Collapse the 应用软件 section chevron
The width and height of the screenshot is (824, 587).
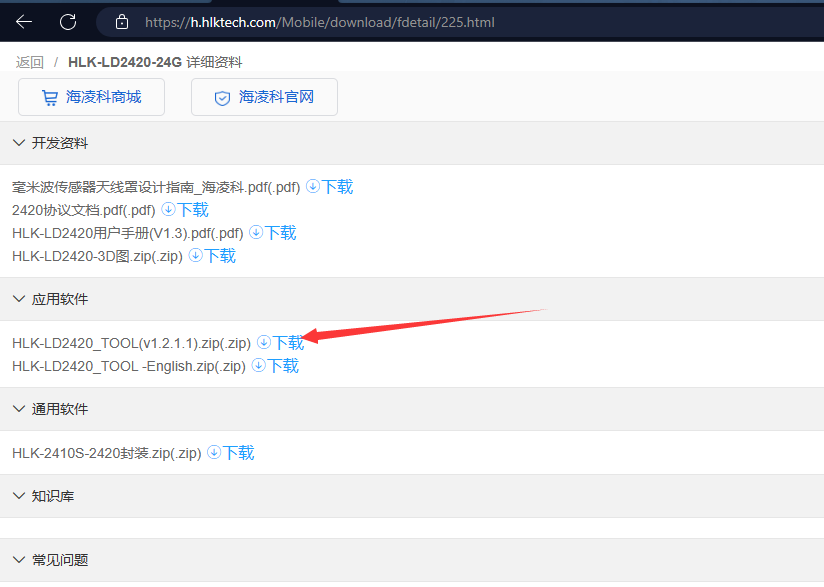pos(19,299)
